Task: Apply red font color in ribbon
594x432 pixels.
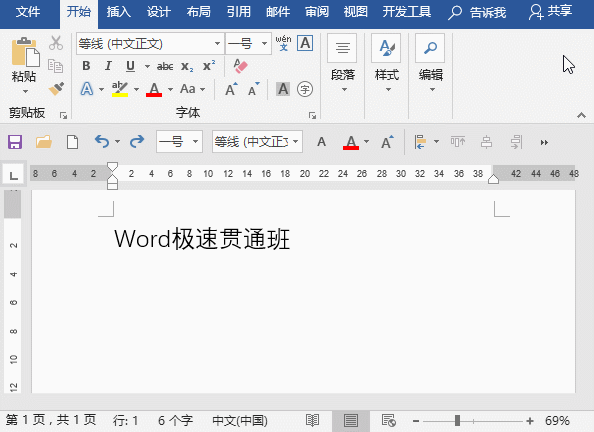Action: (154, 89)
